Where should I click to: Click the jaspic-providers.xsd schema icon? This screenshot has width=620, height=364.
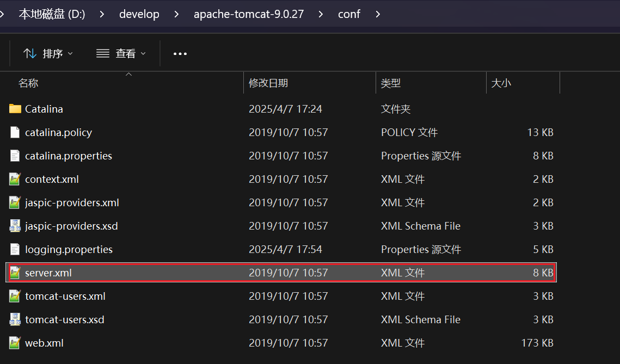tap(15, 226)
